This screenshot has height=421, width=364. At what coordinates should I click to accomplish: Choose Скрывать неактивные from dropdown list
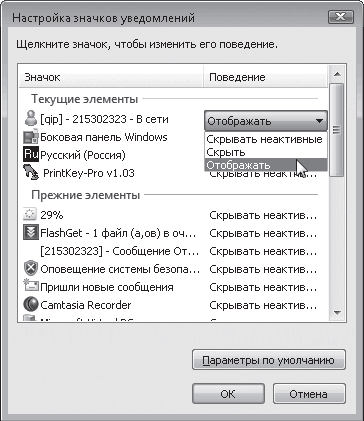[265, 139]
